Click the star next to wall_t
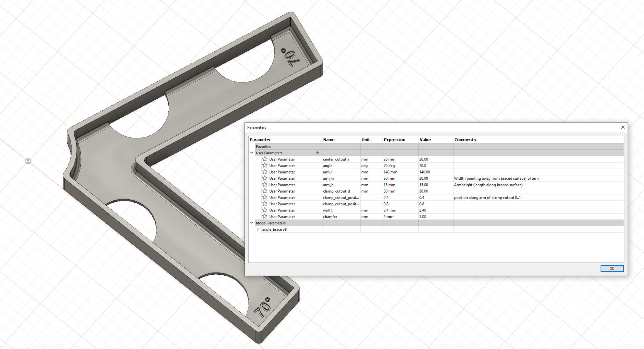Viewport: 644px width, 349px height. [x=265, y=210]
